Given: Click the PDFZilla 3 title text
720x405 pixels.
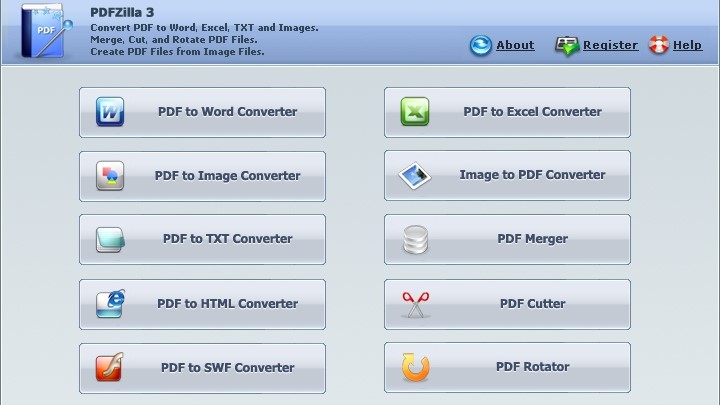Looking at the screenshot, I should pyautogui.click(x=122, y=12).
